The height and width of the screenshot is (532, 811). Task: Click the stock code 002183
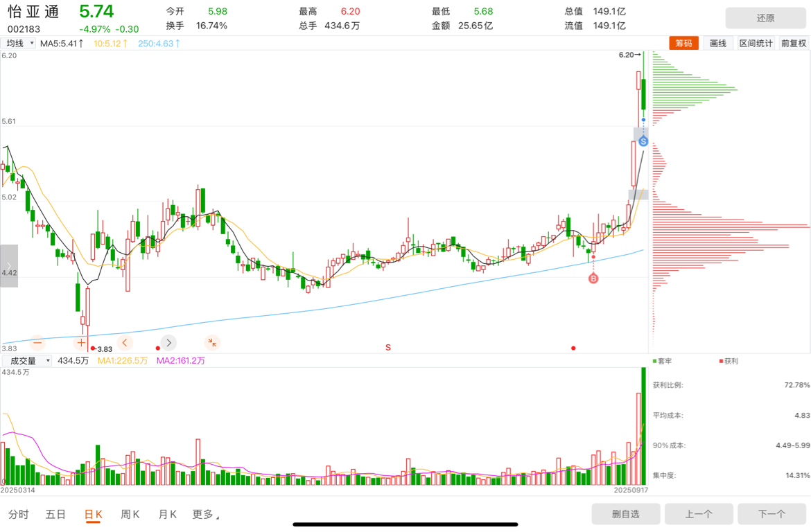point(24,29)
